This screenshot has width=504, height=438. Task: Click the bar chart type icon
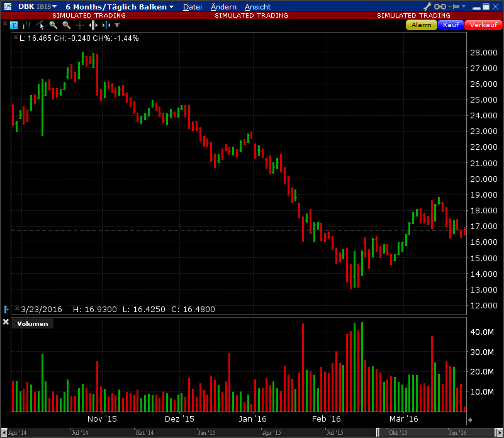(26, 25)
